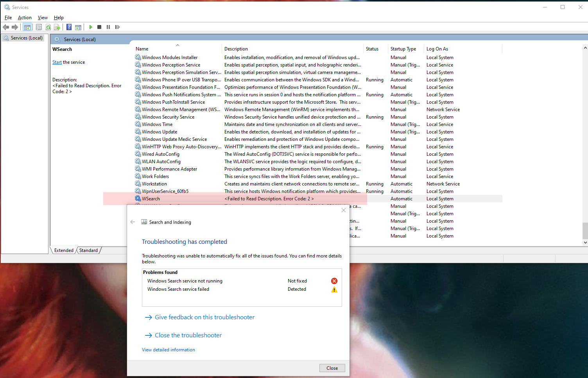Toggle the Show/Hide Console Tree toolbar icon
This screenshot has height=378, width=588.
click(27, 27)
